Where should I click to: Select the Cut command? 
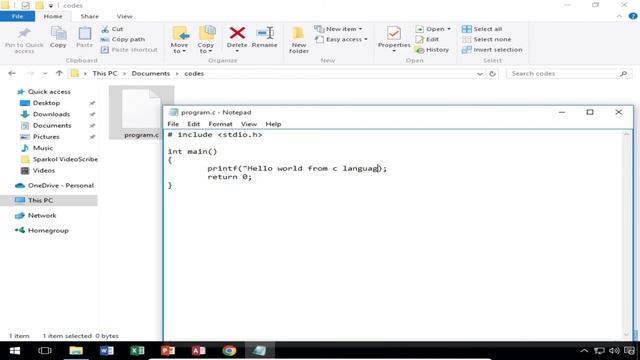[x=112, y=29]
